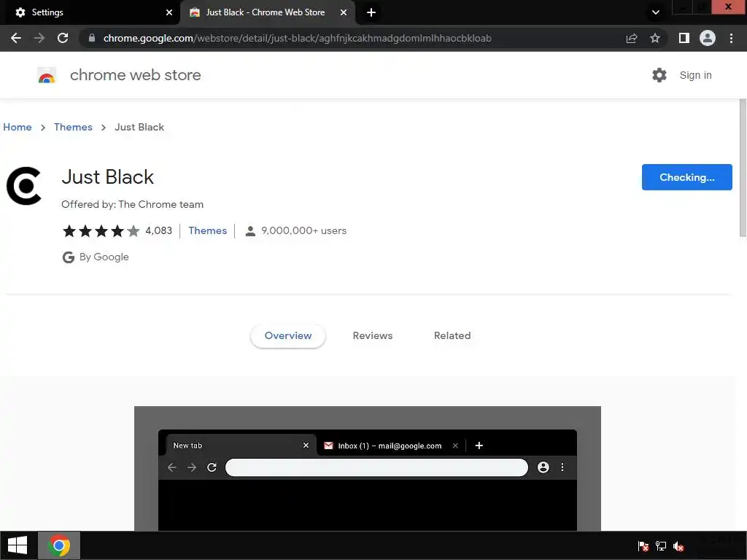The width and height of the screenshot is (747, 560).
Task: Open the 4,083 ratings count
Action: click(x=158, y=230)
